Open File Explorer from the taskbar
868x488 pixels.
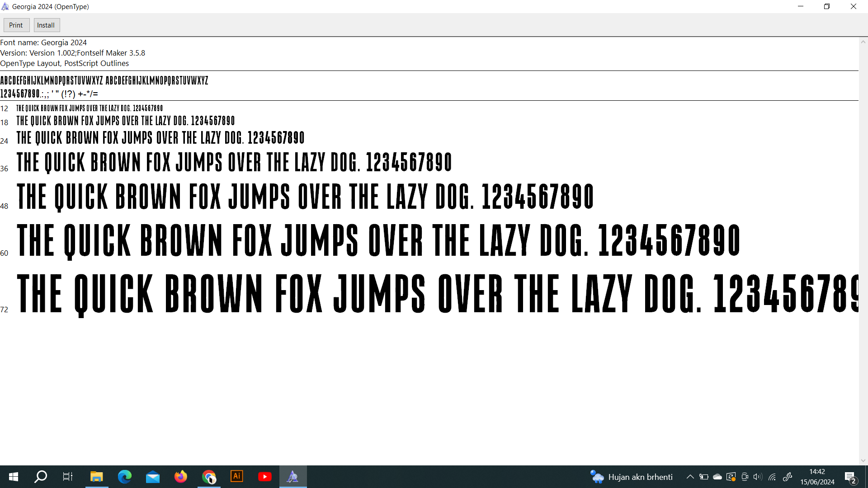click(96, 477)
